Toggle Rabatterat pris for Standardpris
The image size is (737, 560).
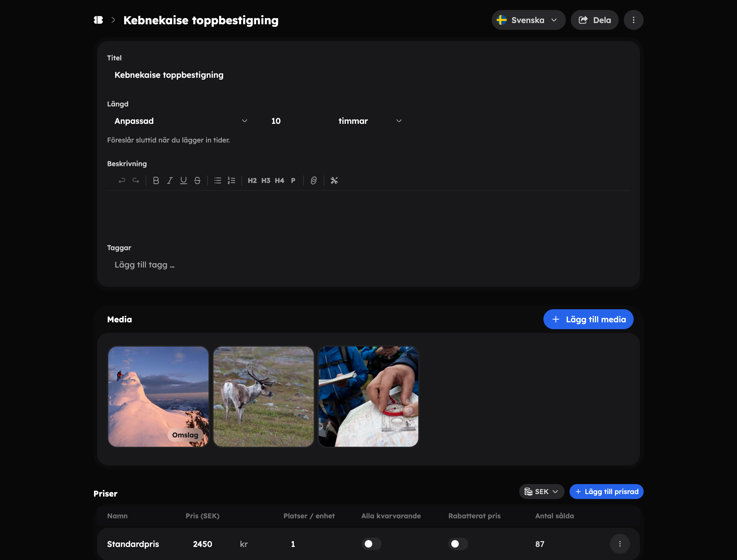coord(458,544)
